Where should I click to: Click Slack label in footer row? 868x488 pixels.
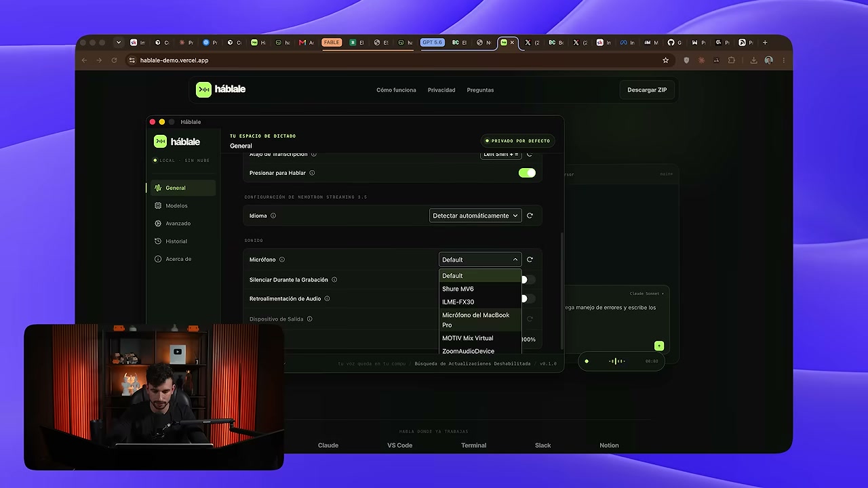542,445
